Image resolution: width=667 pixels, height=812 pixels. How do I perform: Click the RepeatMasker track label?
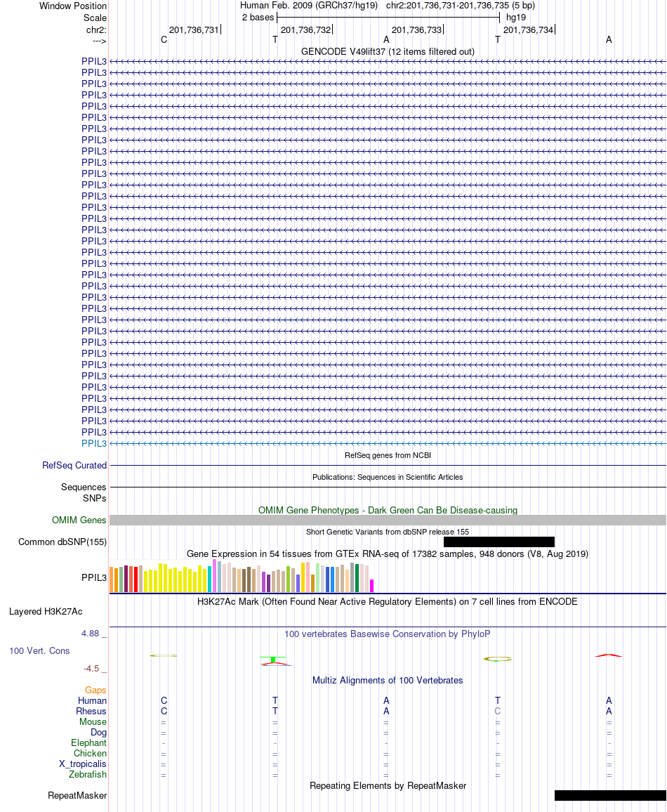[77, 795]
